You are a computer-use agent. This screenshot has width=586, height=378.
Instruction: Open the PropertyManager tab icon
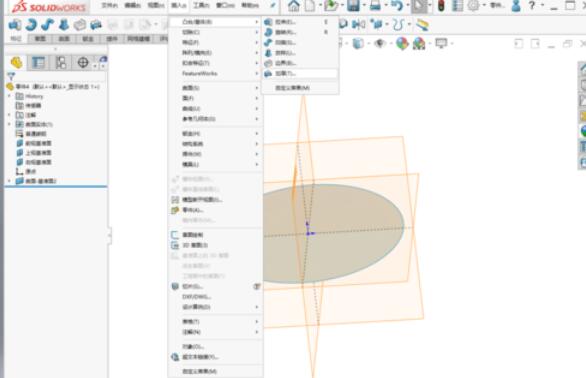tap(38, 62)
